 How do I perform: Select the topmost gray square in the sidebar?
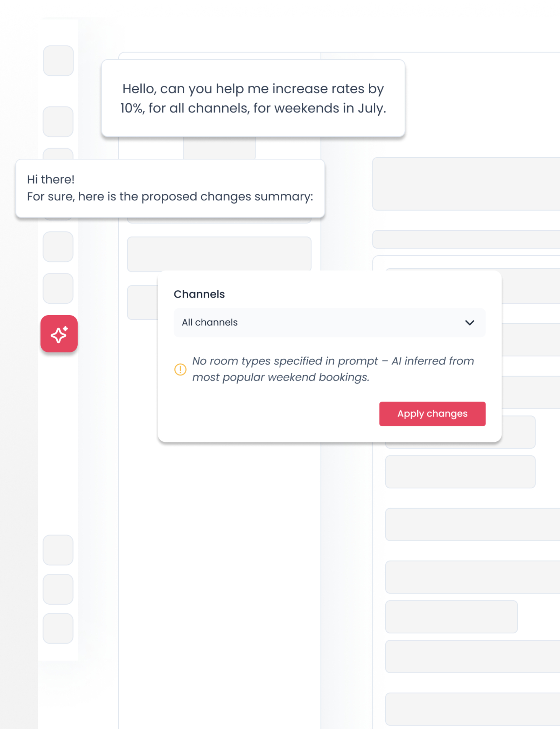[x=58, y=61]
